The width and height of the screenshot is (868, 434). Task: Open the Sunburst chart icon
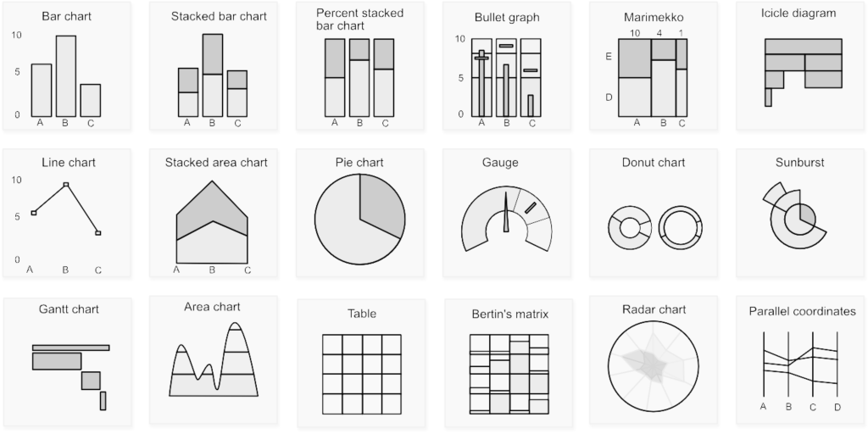tap(797, 216)
